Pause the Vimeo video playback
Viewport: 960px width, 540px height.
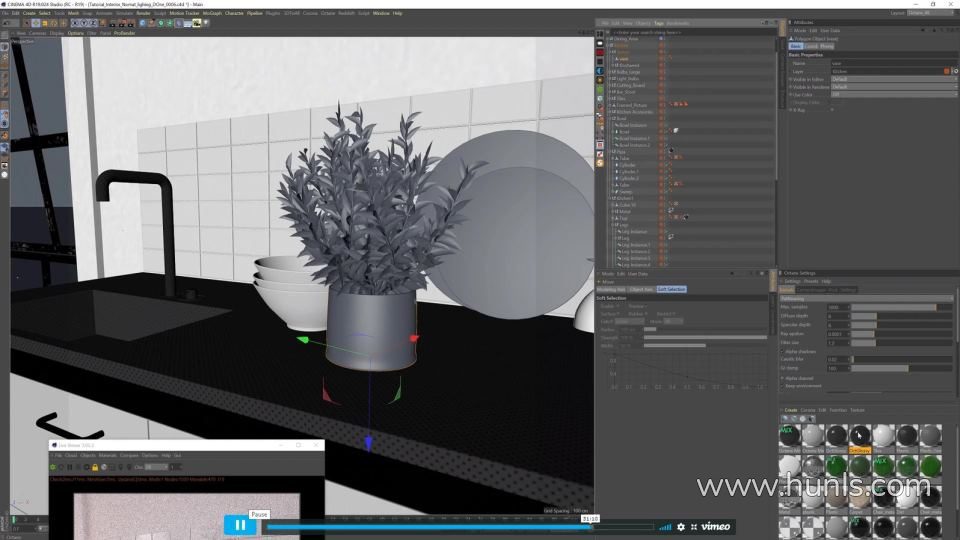[x=240, y=525]
